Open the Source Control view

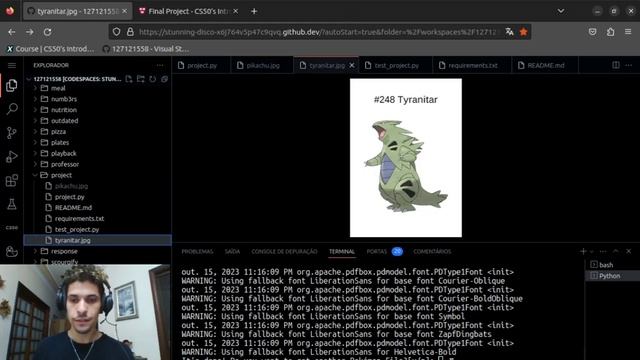12,133
